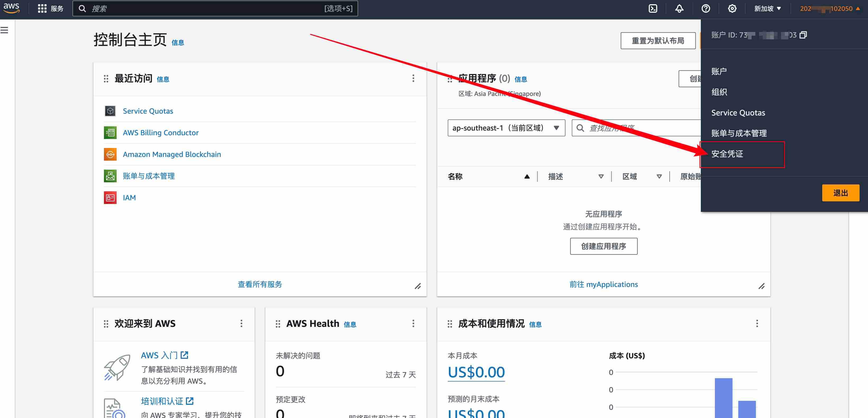This screenshot has width=868, height=418.
Task: Open the ap-southeast-1 region selector
Action: pyautogui.click(x=506, y=128)
